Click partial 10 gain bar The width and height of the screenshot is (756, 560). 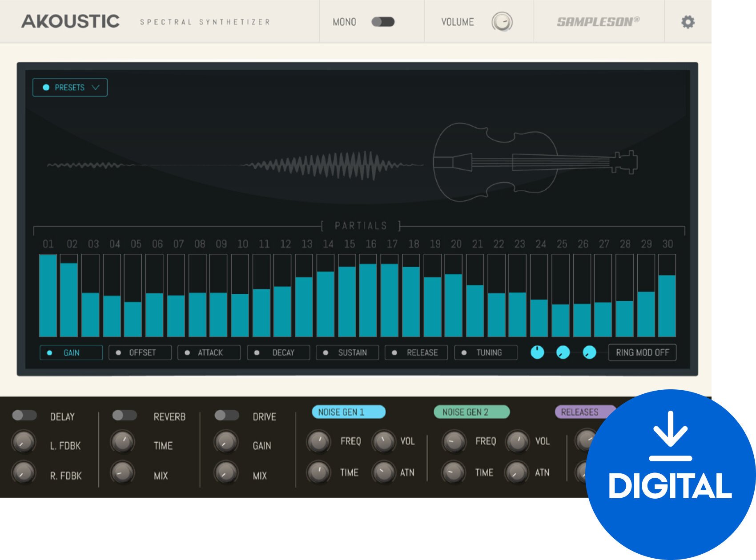pyautogui.click(x=240, y=296)
